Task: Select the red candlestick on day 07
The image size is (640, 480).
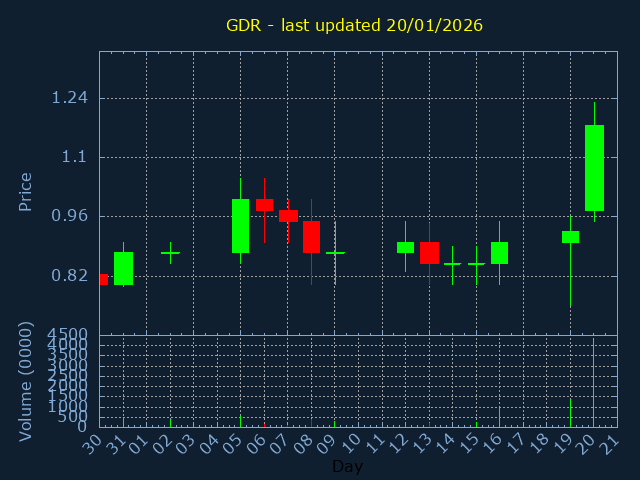Action: [288, 215]
